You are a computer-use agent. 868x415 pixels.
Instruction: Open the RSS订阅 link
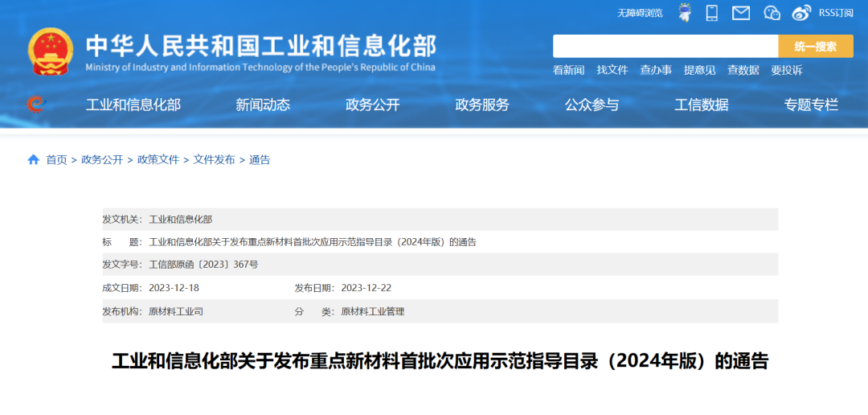point(836,13)
